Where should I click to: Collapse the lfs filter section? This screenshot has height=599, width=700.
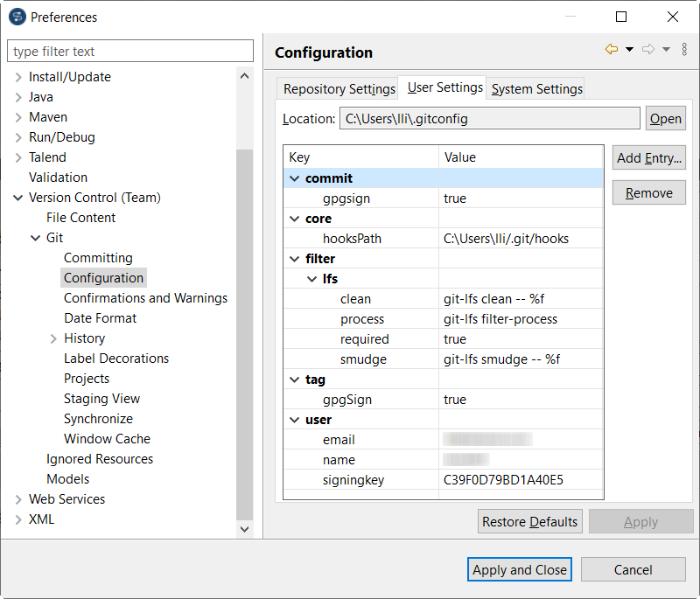[312, 278]
